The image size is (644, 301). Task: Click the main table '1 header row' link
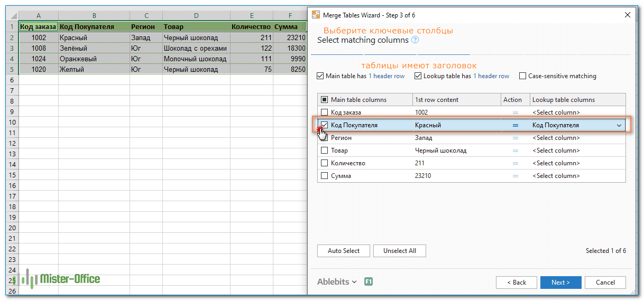tap(387, 76)
